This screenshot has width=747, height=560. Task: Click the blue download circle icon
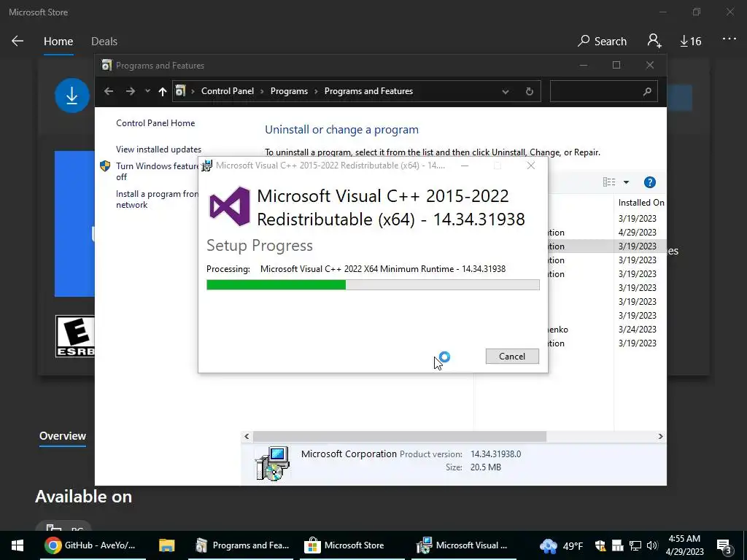click(72, 96)
